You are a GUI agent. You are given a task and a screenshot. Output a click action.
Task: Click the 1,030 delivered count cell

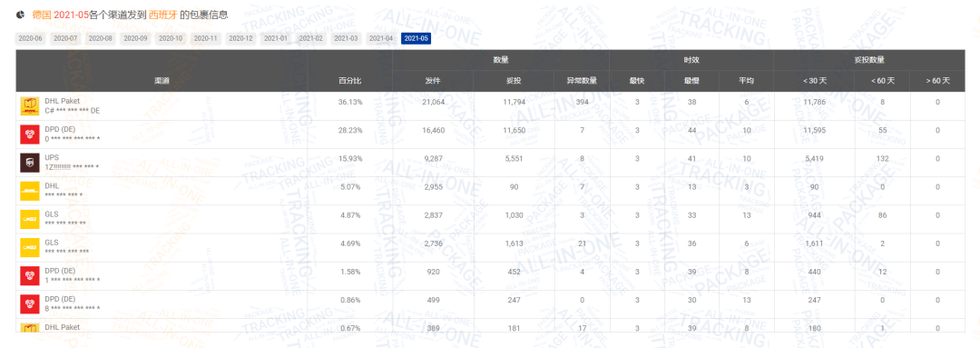514,214
